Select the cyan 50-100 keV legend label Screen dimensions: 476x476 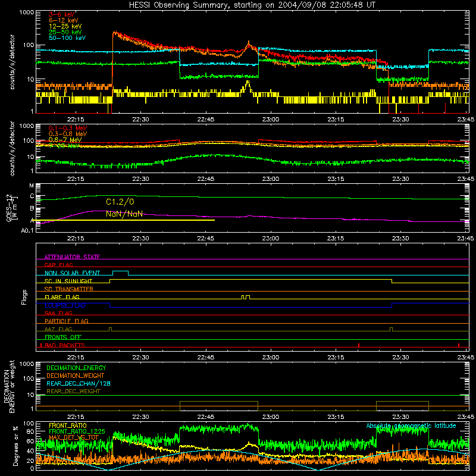click(x=67, y=37)
